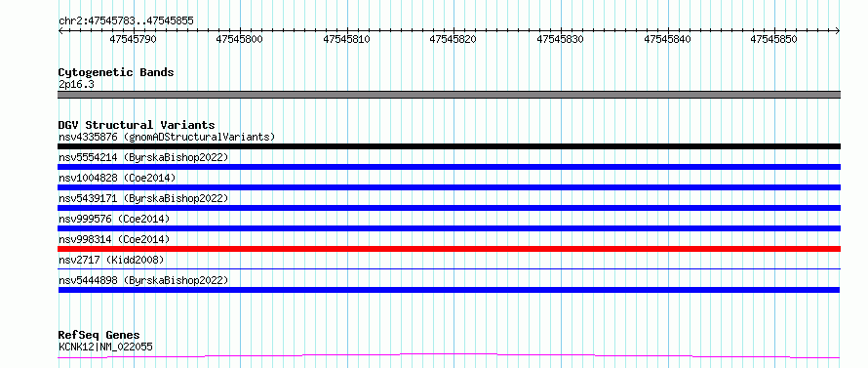The height and width of the screenshot is (368, 868).
Task: Select the thin blue nsv2717 line
Action: [x=449, y=268]
